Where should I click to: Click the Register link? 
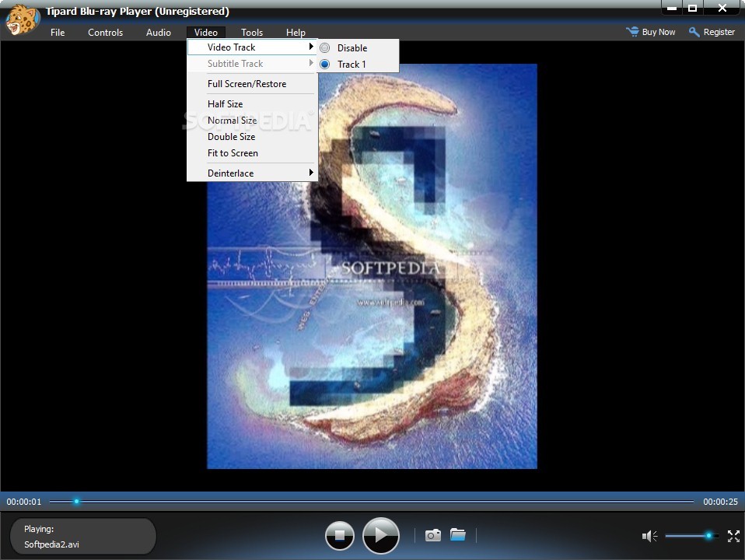[719, 32]
